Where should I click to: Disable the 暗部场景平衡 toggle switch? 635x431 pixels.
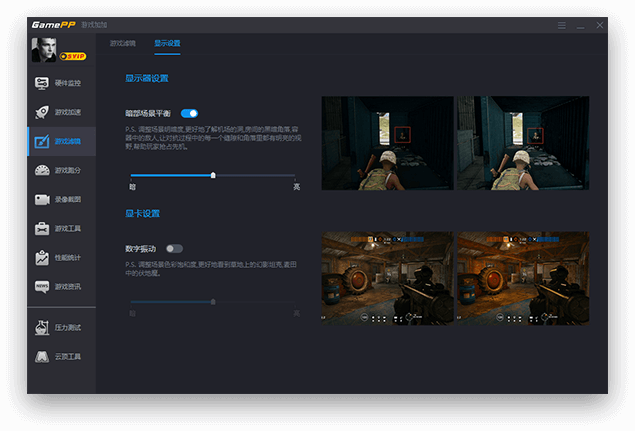189,114
